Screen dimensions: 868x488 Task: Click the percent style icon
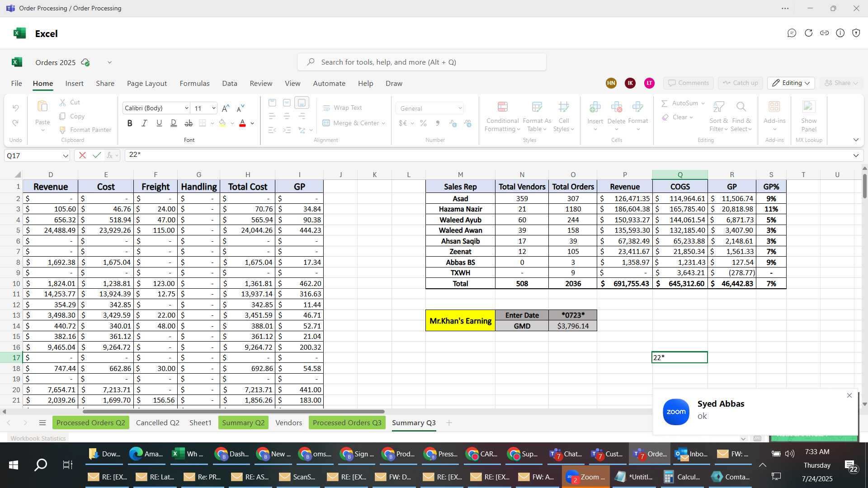(423, 123)
